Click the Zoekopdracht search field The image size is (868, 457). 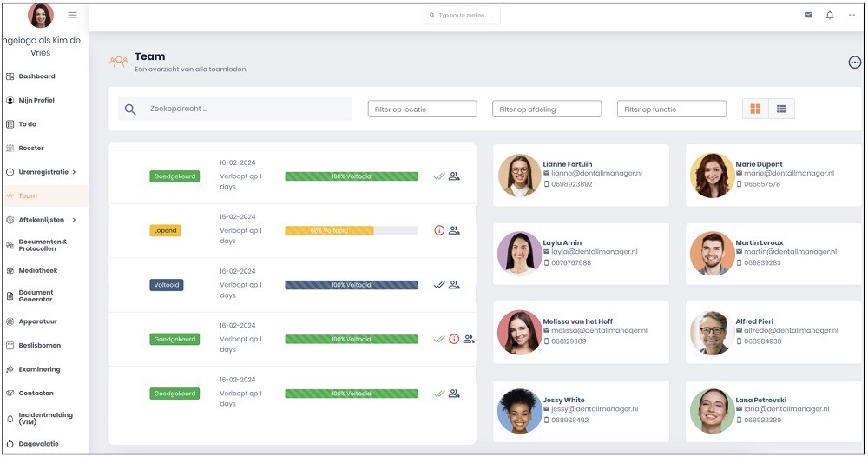pos(247,109)
